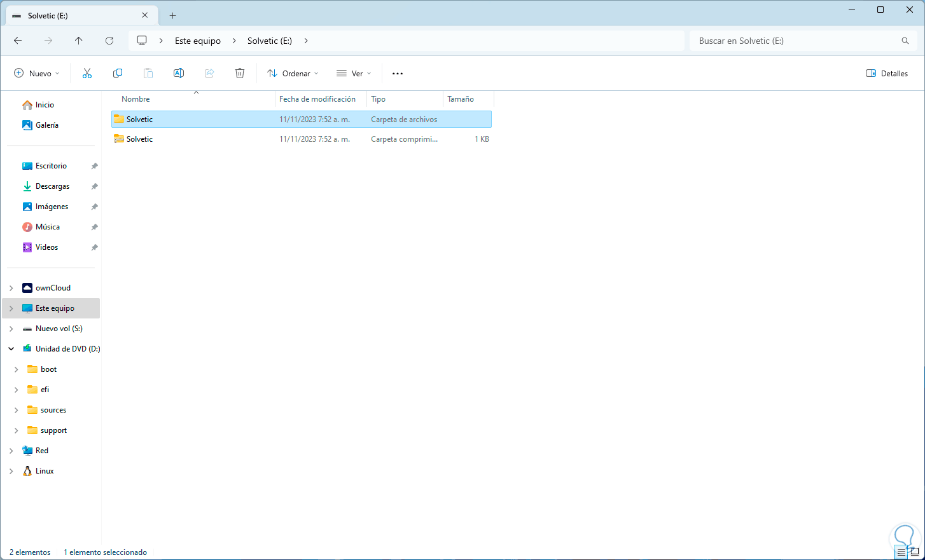Click the Cut scissors icon
This screenshot has width=925, height=560.
pos(87,74)
